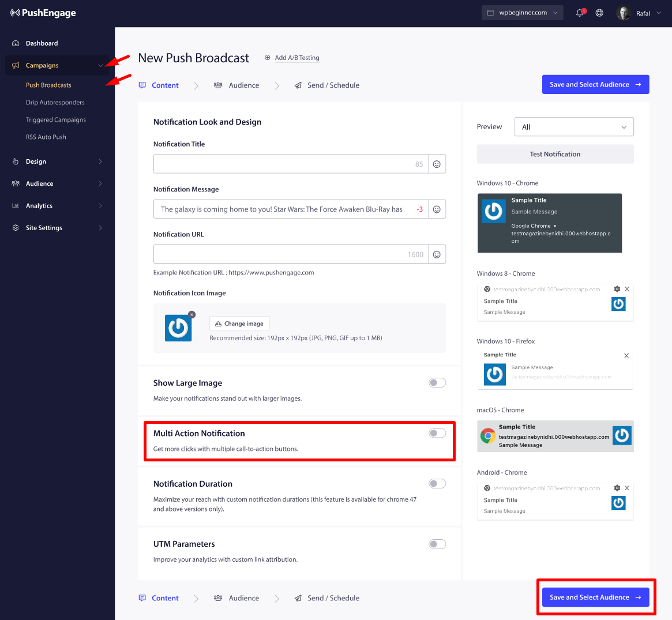Send a Test Notification
Screen dimensions: 672x620
point(555,154)
